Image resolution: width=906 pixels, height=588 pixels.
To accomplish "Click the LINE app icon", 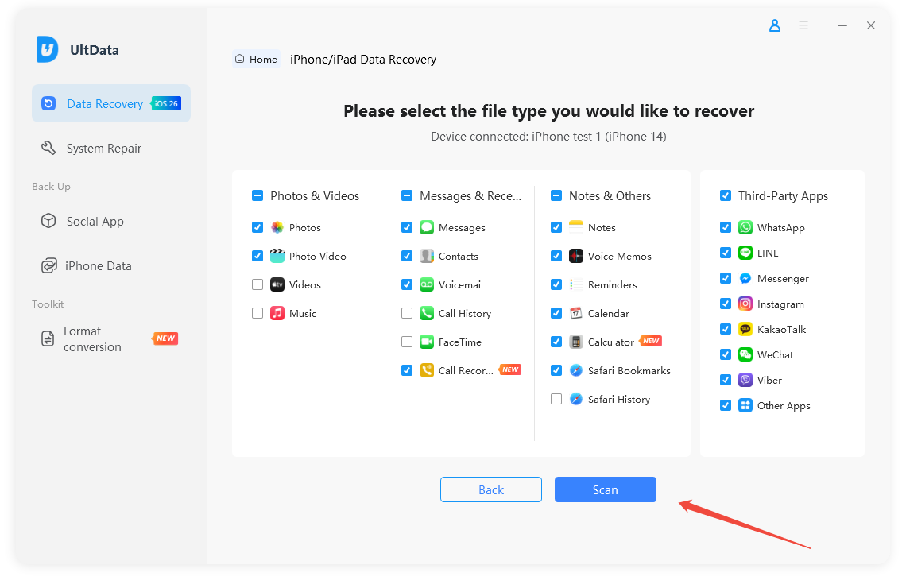I will pyautogui.click(x=745, y=253).
